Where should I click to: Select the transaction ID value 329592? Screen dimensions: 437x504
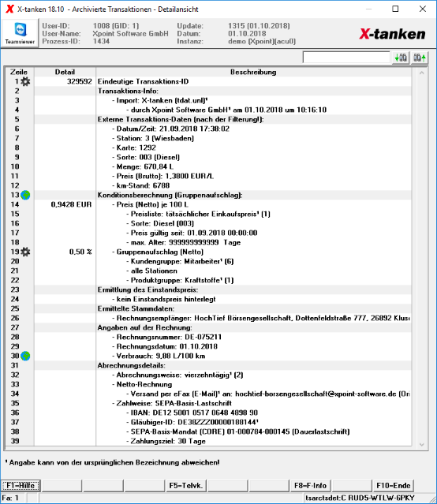pyautogui.click(x=80, y=82)
